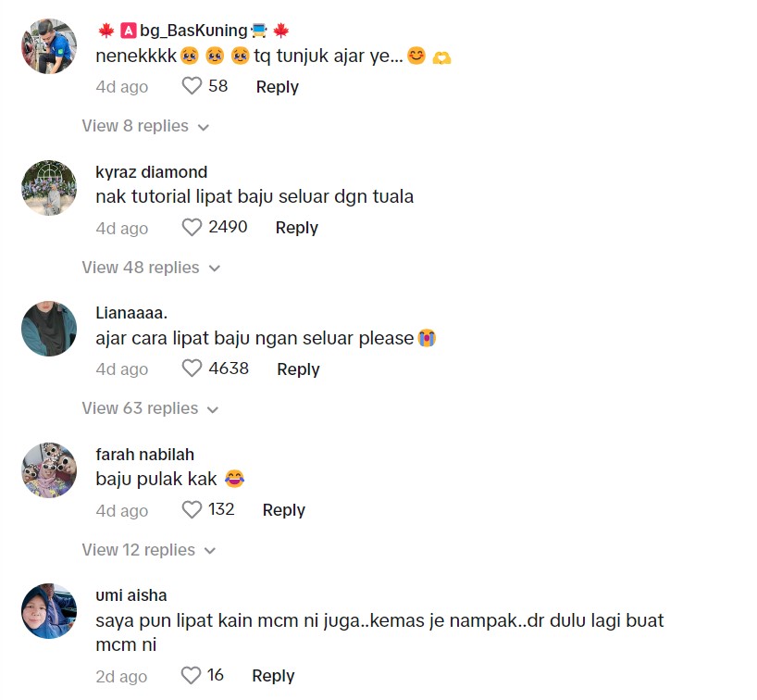This screenshot has width=757, height=700.
Task: Like bg_BasKuning's comment with heart icon
Action: tap(192, 86)
